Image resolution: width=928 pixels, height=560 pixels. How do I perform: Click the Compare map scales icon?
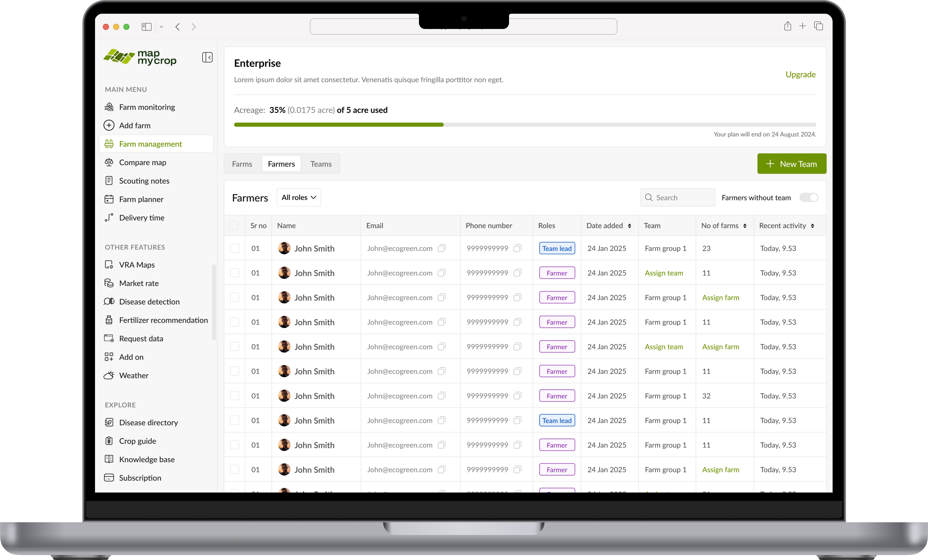[x=109, y=162]
